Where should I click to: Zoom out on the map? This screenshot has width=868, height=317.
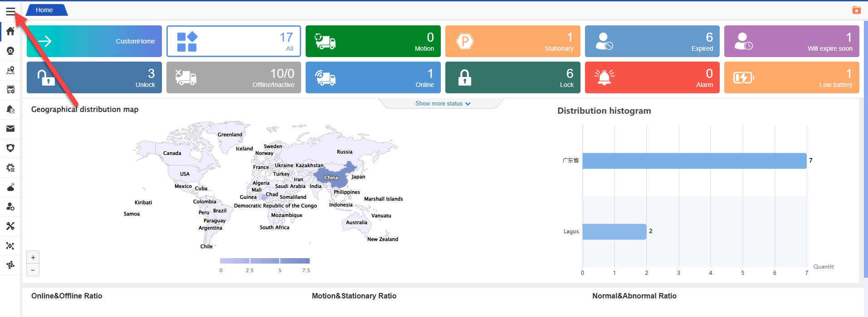click(33, 270)
